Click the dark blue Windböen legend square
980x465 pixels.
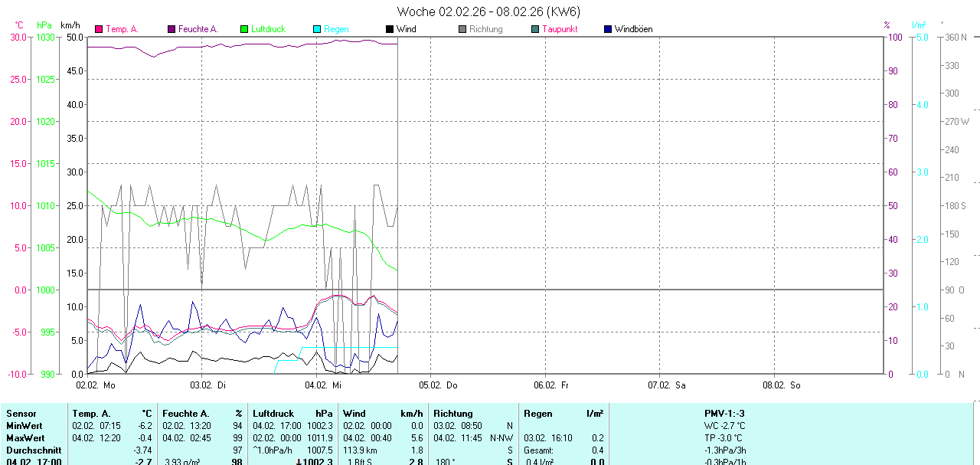point(608,29)
